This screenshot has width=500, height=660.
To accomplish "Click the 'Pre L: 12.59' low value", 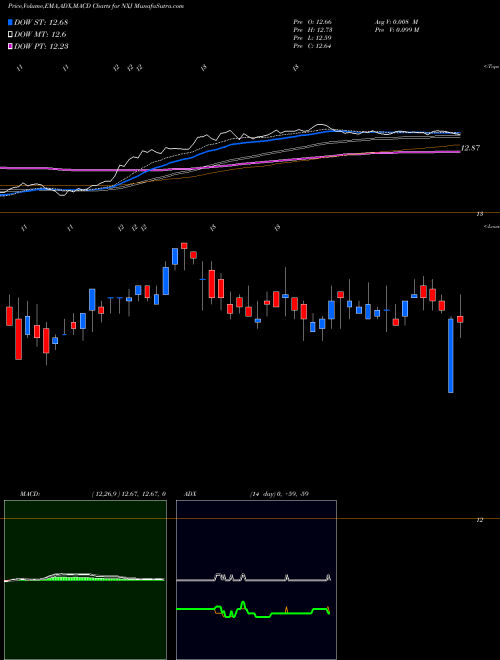I will pos(313,38).
